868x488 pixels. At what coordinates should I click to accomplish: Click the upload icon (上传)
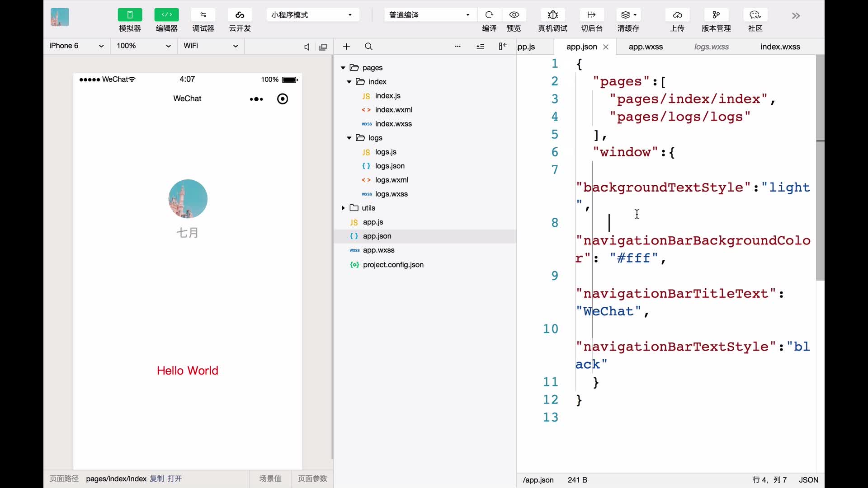677,15
